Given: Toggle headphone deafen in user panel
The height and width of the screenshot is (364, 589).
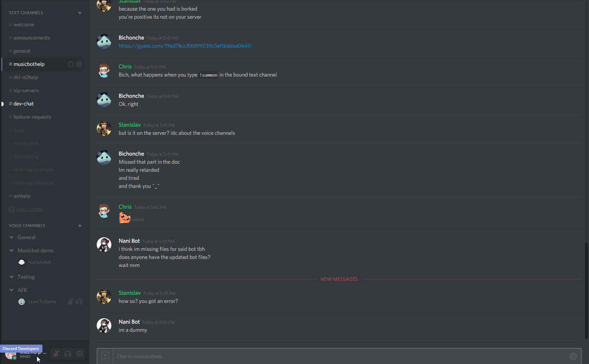Looking at the screenshot, I should [x=68, y=354].
